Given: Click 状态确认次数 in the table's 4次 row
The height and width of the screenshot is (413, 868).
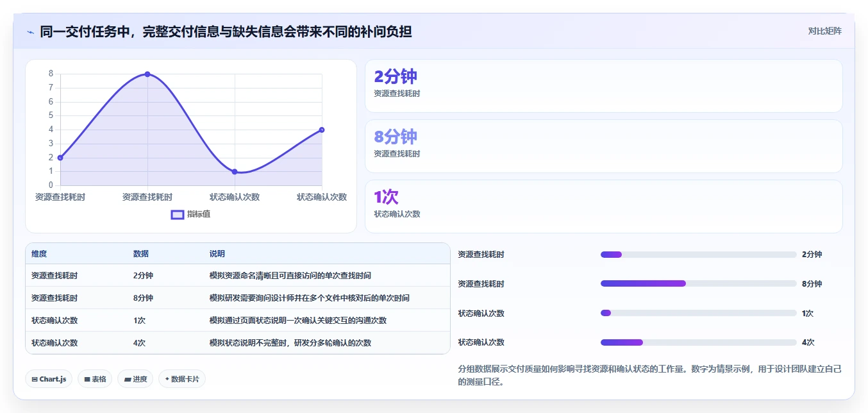Looking at the screenshot, I should click(54, 343).
